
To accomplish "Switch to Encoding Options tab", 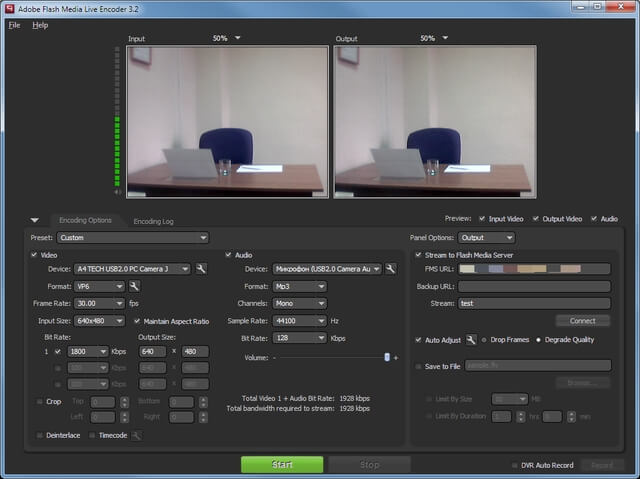I will click(85, 220).
